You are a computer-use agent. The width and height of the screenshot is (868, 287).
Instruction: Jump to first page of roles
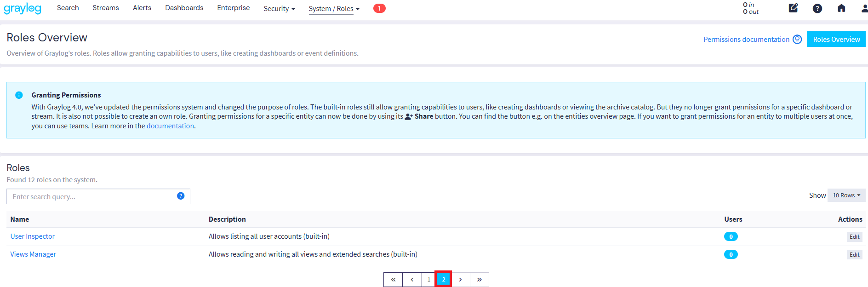click(393, 280)
